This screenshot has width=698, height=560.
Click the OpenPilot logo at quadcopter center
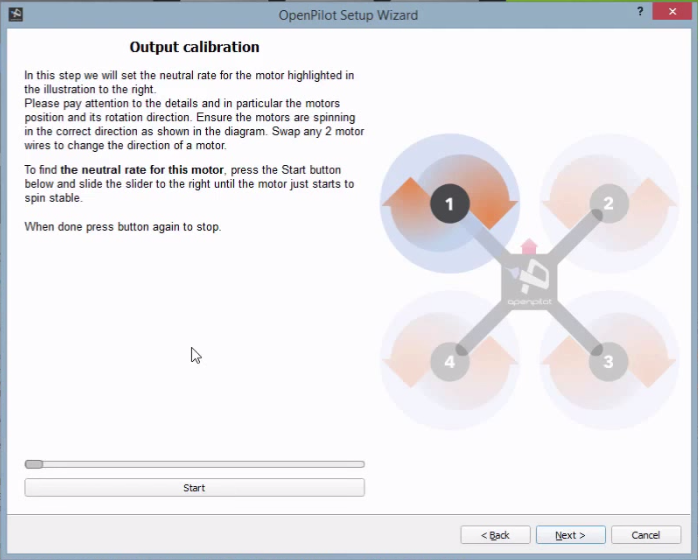tap(528, 284)
